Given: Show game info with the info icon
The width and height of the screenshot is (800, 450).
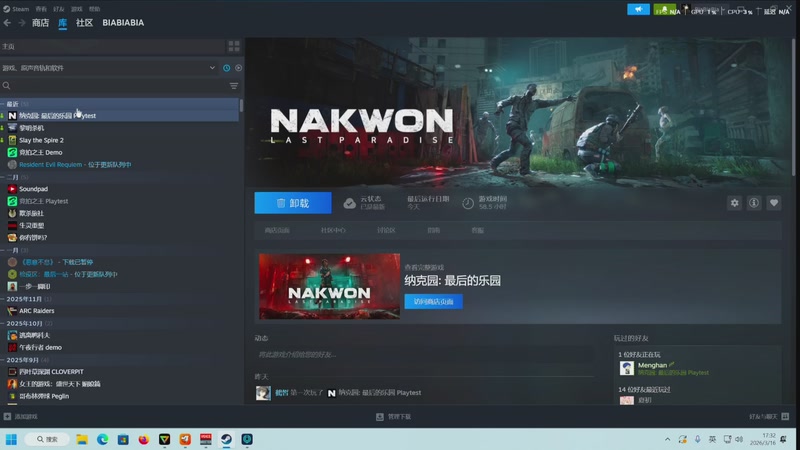Looking at the screenshot, I should point(754,203).
